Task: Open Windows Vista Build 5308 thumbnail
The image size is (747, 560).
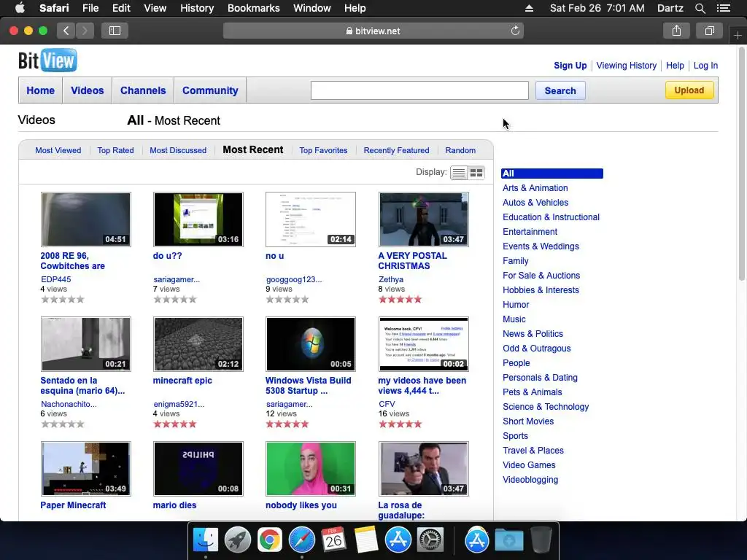Action: 311,344
